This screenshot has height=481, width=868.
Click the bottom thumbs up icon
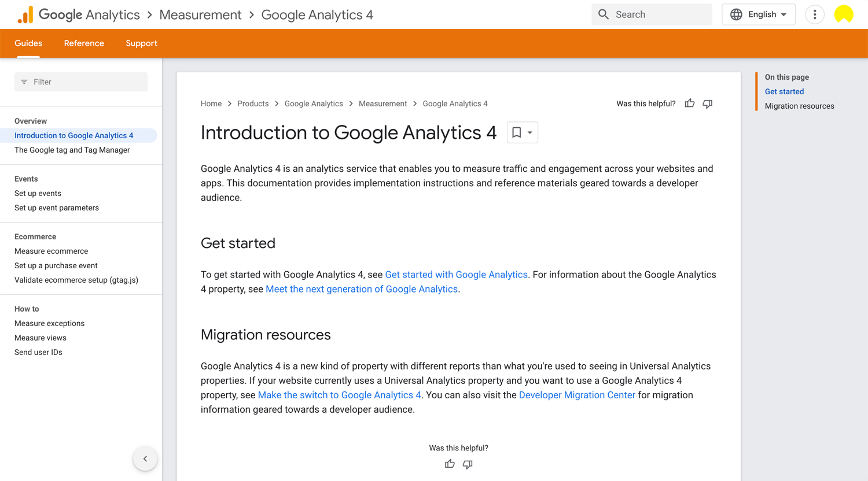[x=450, y=464]
